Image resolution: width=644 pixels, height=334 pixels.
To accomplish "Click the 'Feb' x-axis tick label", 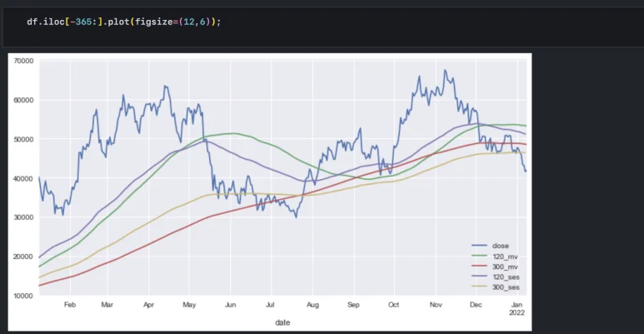I will pyautogui.click(x=70, y=306).
